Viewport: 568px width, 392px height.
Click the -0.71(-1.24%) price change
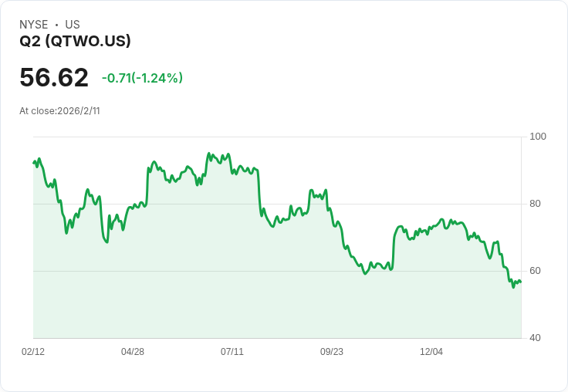coord(142,78)
